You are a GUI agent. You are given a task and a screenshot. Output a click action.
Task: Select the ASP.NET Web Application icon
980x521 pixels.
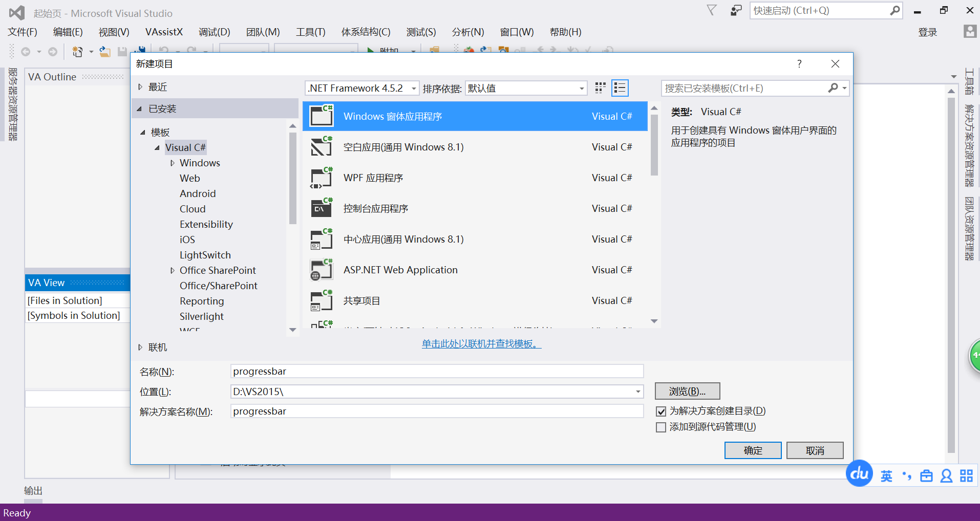coord(322,269)
